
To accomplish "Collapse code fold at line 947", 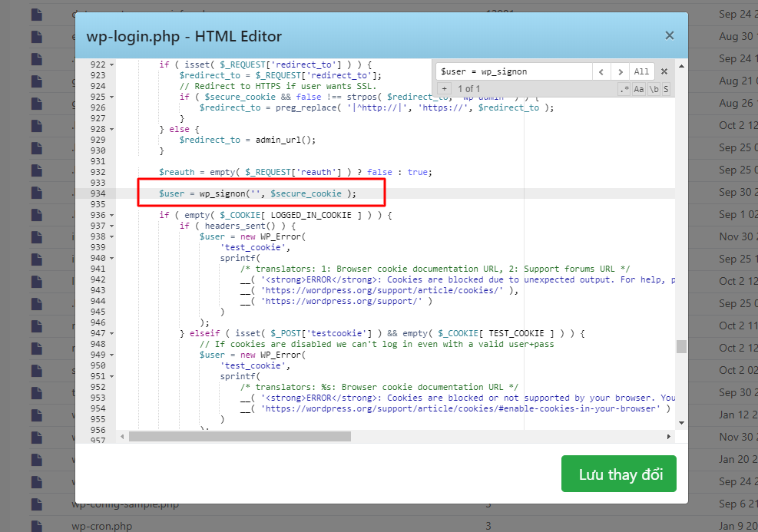I will pyautogui.click(x=111, y=333).
